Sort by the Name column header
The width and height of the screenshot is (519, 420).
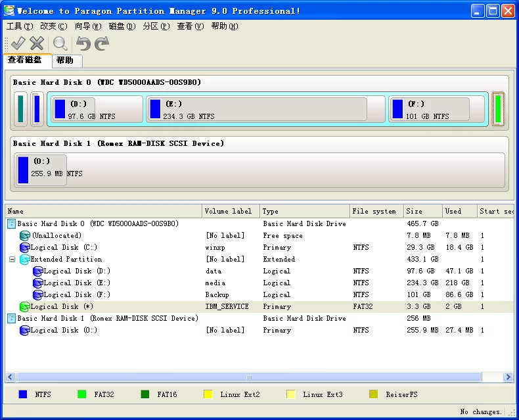coord(103,212)
